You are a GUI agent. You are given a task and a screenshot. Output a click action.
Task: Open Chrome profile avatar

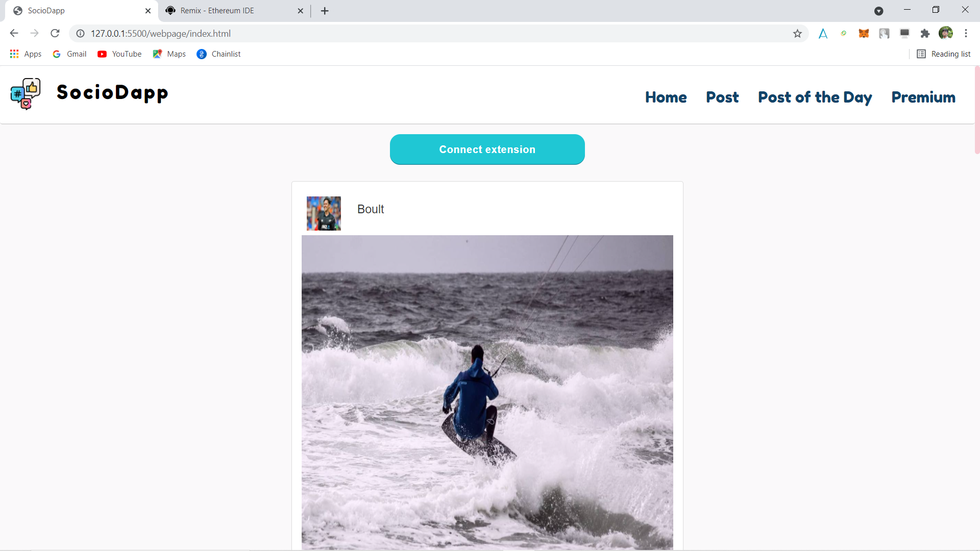(945, 34)
